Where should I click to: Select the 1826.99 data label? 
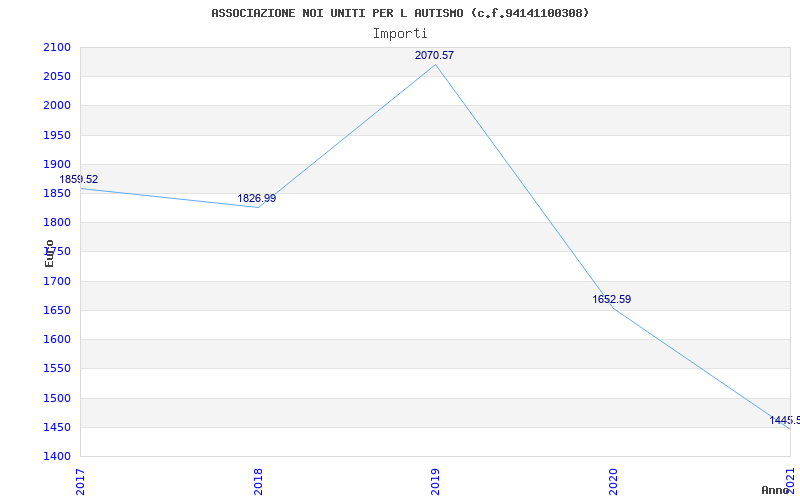click(x=257, y=198)
